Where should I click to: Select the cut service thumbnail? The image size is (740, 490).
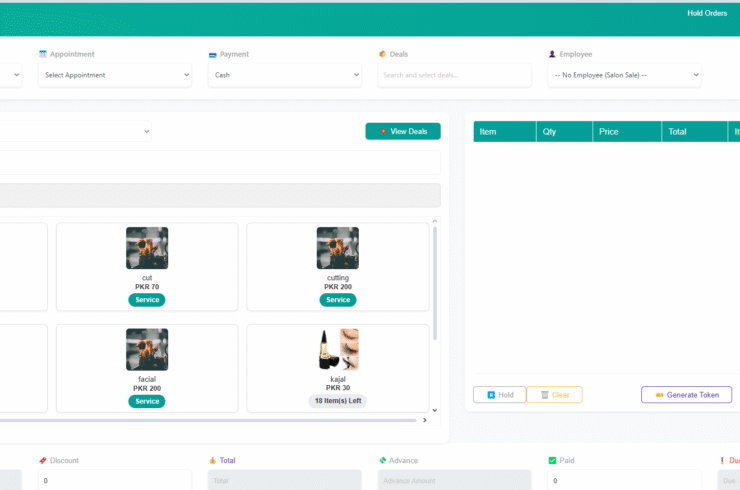click(147, 248)
